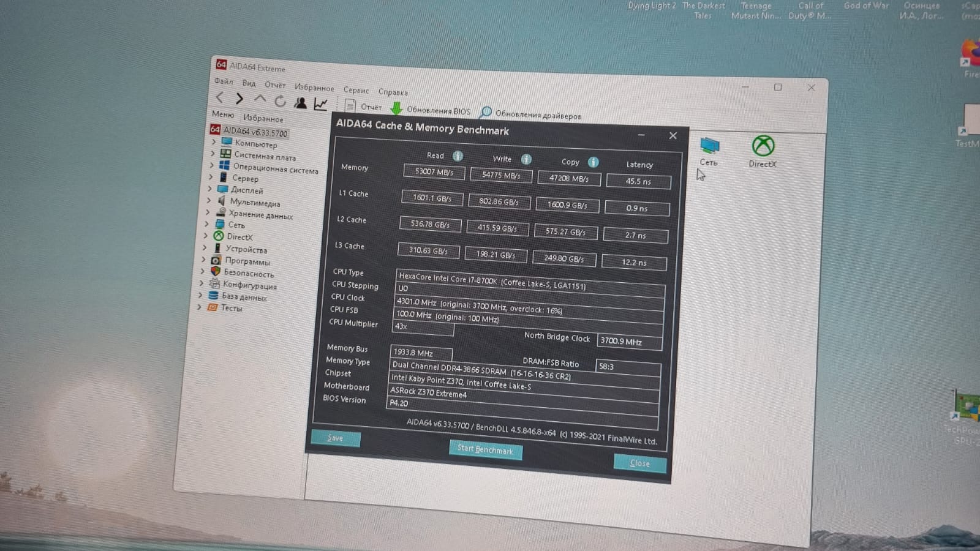The width and height of the screenshot is (980, 551).
Task: Expand the Программы tree node
Action: [x=203, y=259]
